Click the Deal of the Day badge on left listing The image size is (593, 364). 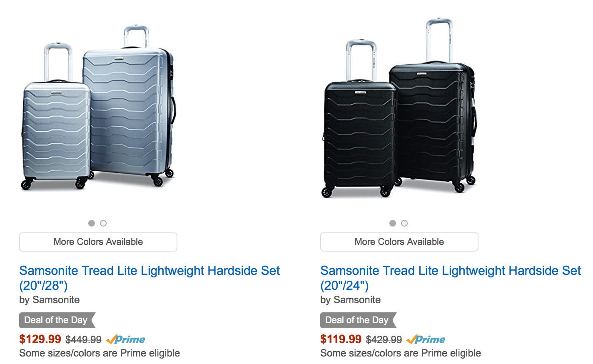tap(55, 320)
